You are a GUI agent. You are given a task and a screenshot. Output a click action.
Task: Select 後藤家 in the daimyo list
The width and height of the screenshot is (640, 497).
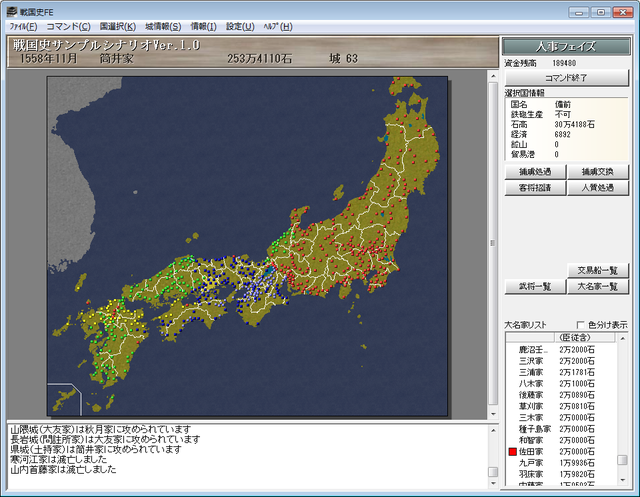(561, 395)
